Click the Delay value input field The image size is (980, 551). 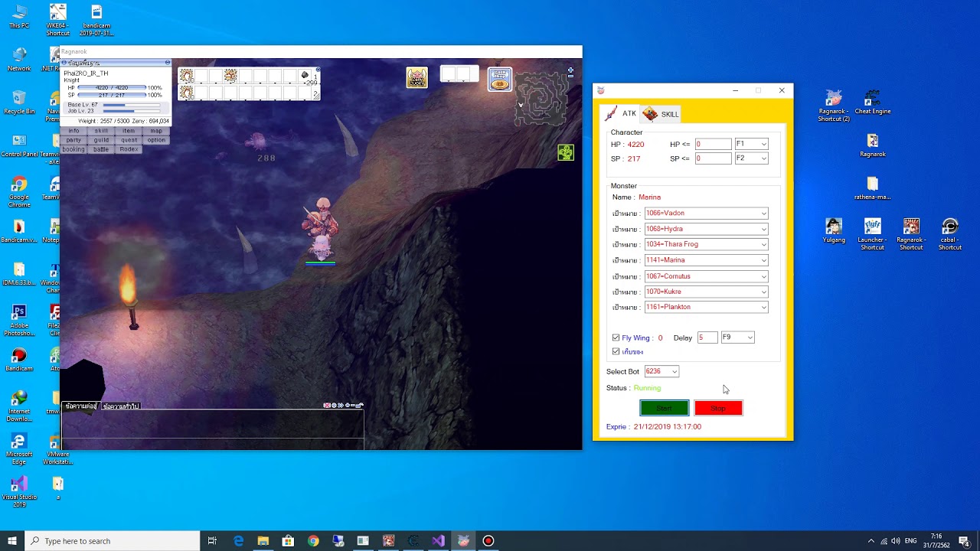point(707,337)
